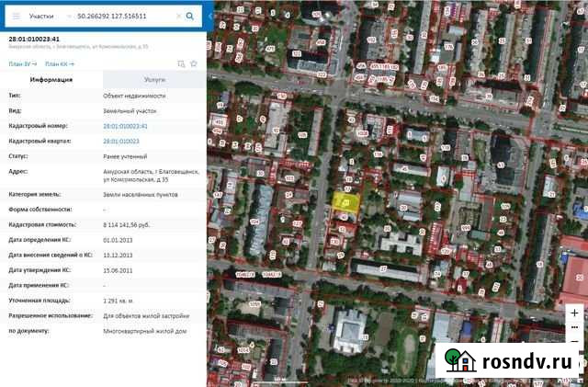This screenshot has height=387, width=588.
Task: Open the План ЗУ link
Action: click(x=22, y=63)
